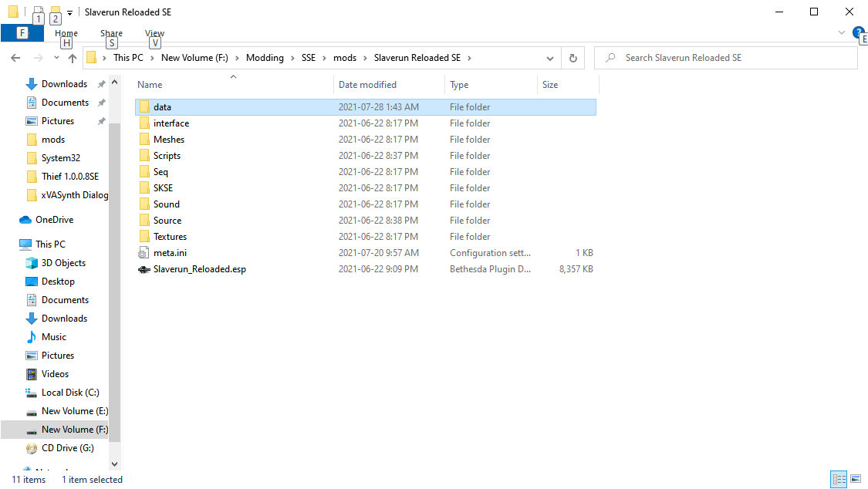Expand chevron after Slaverun Reloaded SE breadcrumb

click(x=469, y=58)
